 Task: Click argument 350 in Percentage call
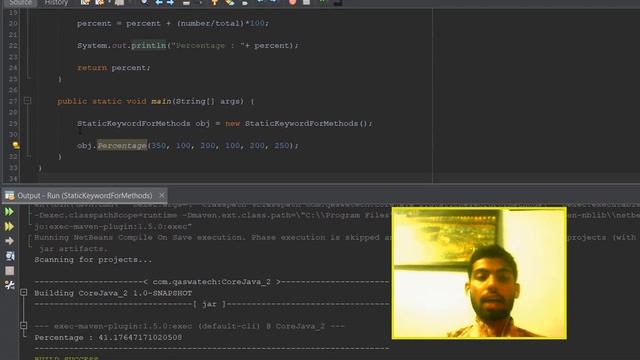coord(159,146)
